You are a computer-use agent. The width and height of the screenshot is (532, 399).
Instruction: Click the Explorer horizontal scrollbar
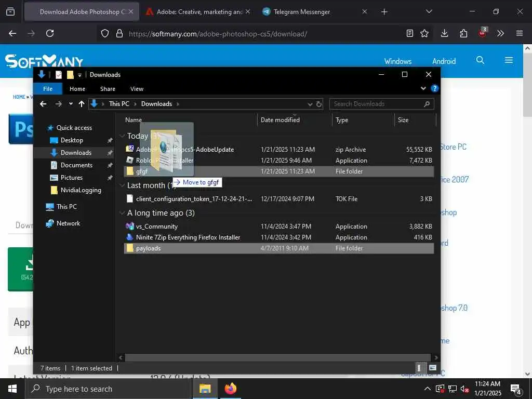pyautogui.click(x=278, y=357)
